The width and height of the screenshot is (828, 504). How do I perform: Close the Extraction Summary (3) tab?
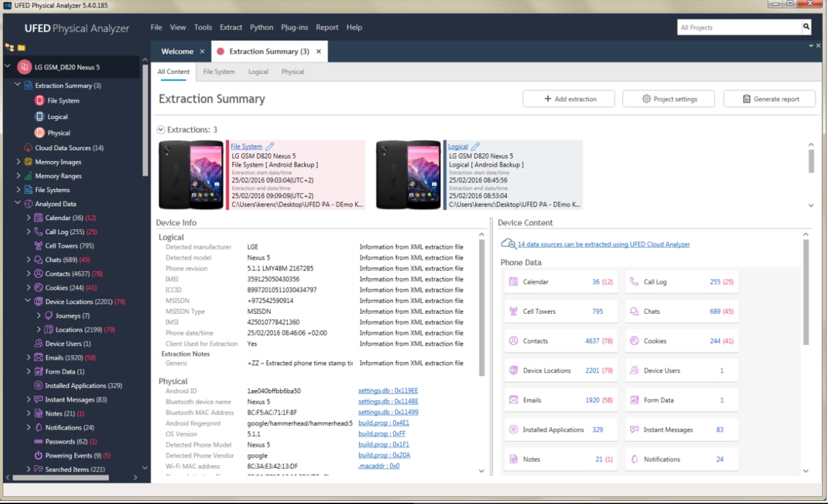(x=318, y=52)
